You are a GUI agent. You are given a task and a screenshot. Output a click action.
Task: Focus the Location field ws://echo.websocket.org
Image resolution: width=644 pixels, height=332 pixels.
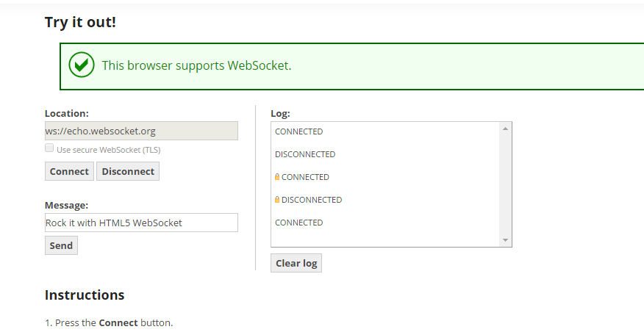(141, 131)
